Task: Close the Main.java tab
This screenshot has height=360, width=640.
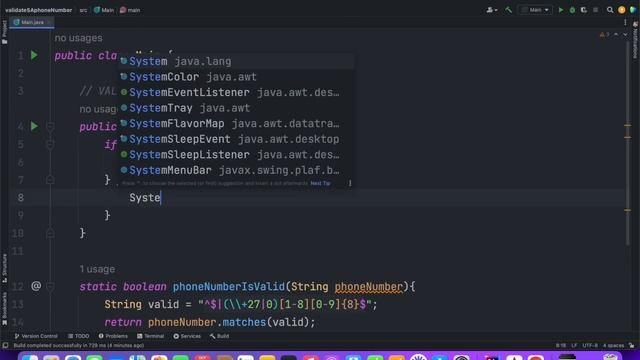Action: [49, 22]
